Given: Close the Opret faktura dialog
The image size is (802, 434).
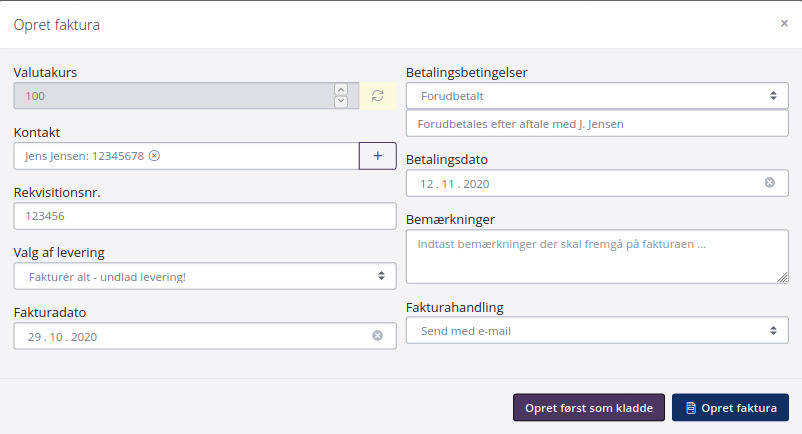Looking at the screenshot, I should (784, 23).
